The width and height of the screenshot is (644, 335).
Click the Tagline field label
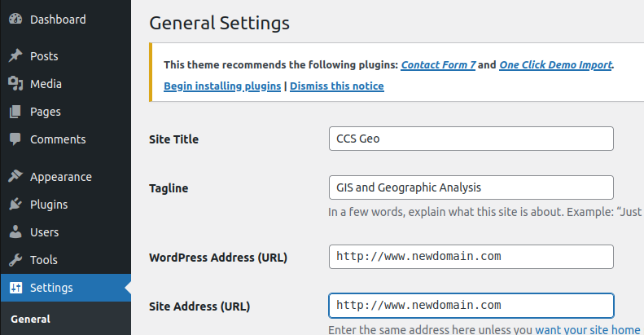pos(169,188)
